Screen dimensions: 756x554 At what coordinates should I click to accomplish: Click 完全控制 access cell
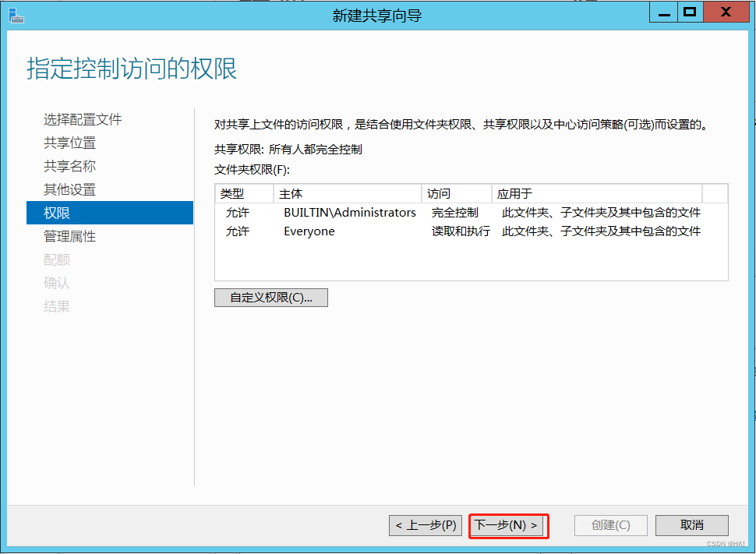(x=454, y=213)
